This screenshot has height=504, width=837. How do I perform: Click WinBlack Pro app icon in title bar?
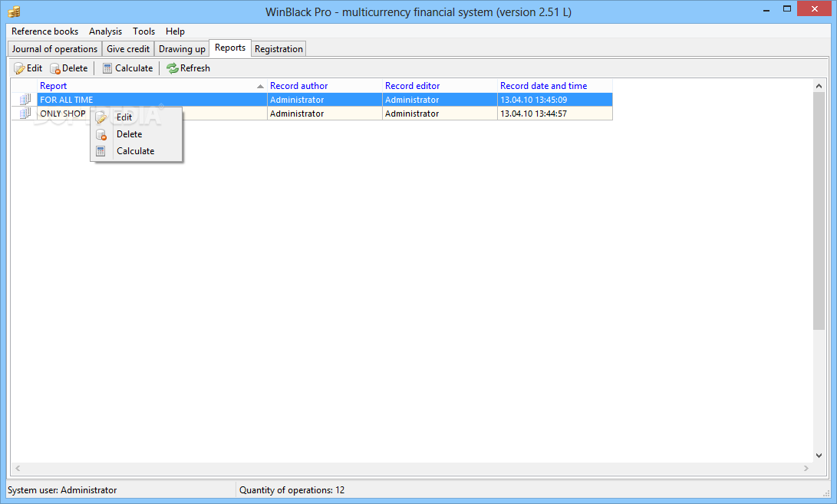click(x=15, y=12)
